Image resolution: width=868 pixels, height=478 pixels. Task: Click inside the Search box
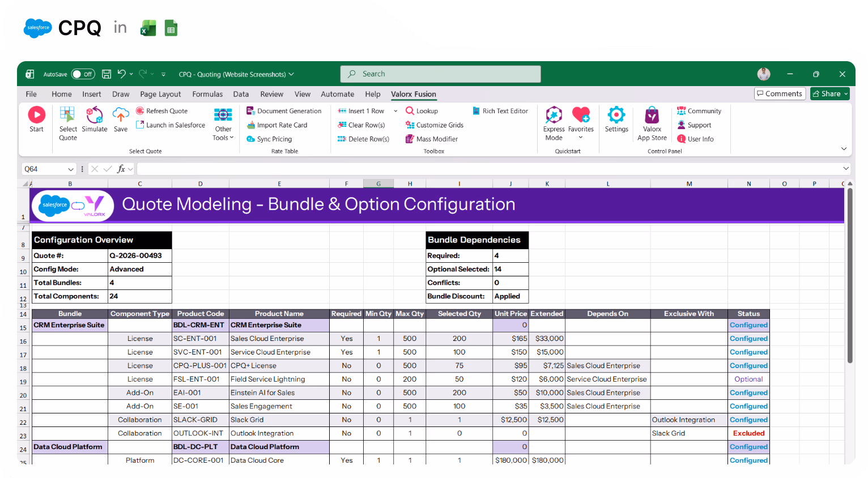440,74
